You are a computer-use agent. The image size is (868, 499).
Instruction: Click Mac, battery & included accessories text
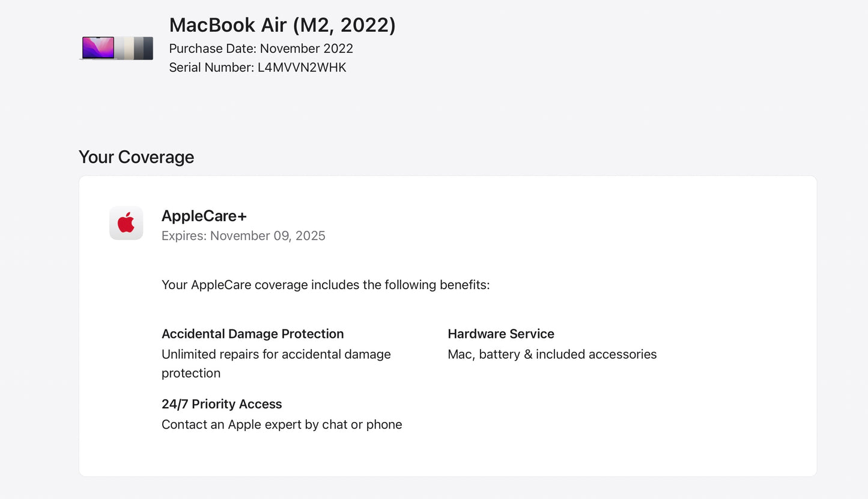[552, 354]
